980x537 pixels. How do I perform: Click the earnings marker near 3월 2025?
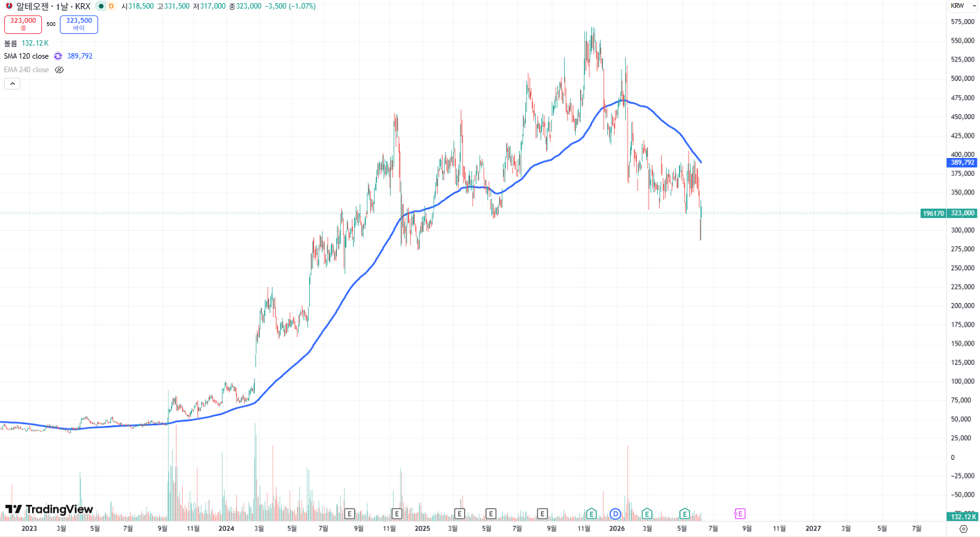pyautogui.click(x=459, y=514)
